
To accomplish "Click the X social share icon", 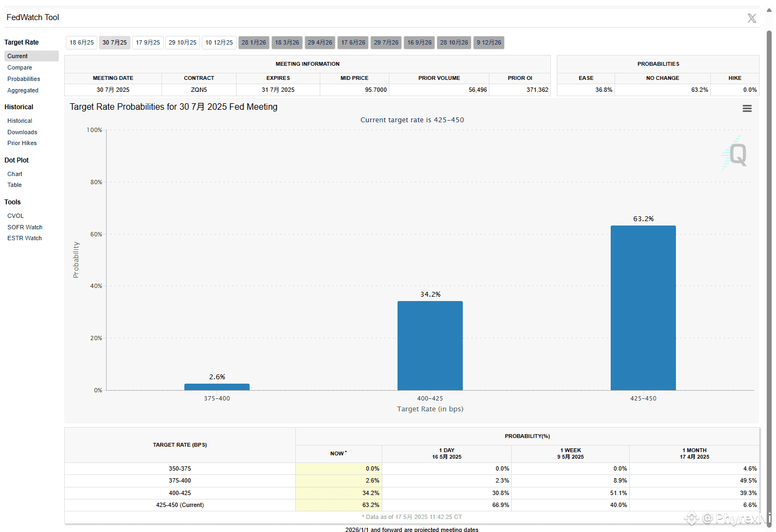I will 752,18.
